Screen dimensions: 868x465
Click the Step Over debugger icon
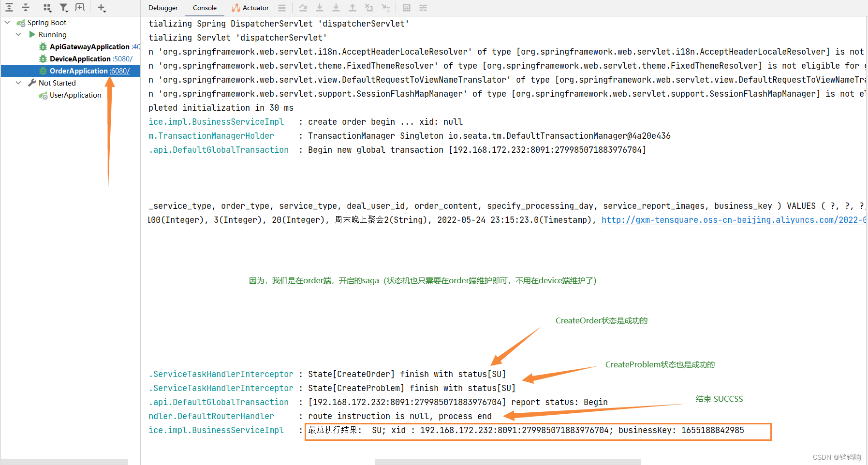point(303,8)
